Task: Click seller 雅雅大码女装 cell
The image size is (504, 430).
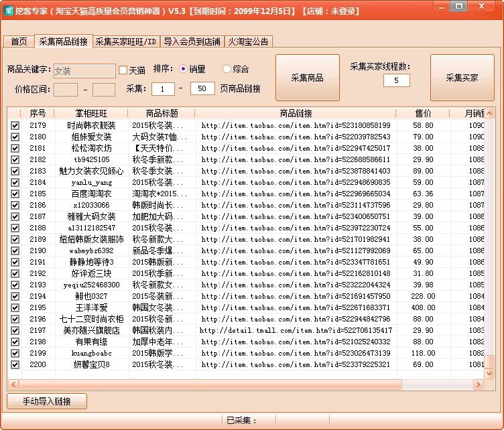Action: click(91, 216)
